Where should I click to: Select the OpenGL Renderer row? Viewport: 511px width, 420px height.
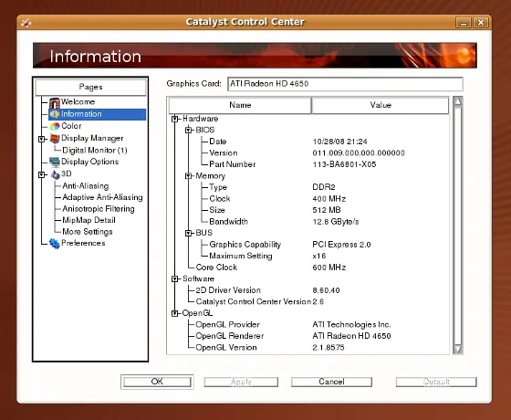tap(309, 336)
